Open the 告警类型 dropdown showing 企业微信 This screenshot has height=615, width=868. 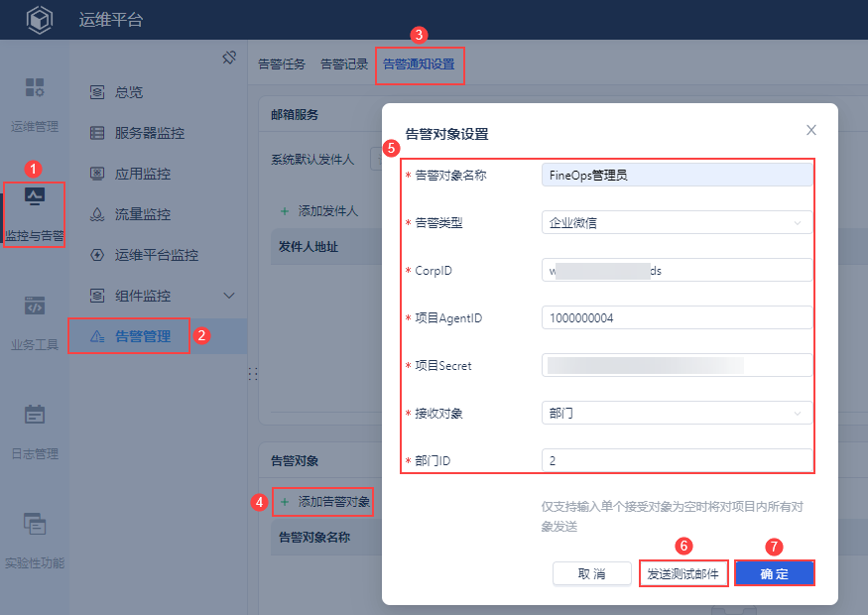(x=677, y=222)
